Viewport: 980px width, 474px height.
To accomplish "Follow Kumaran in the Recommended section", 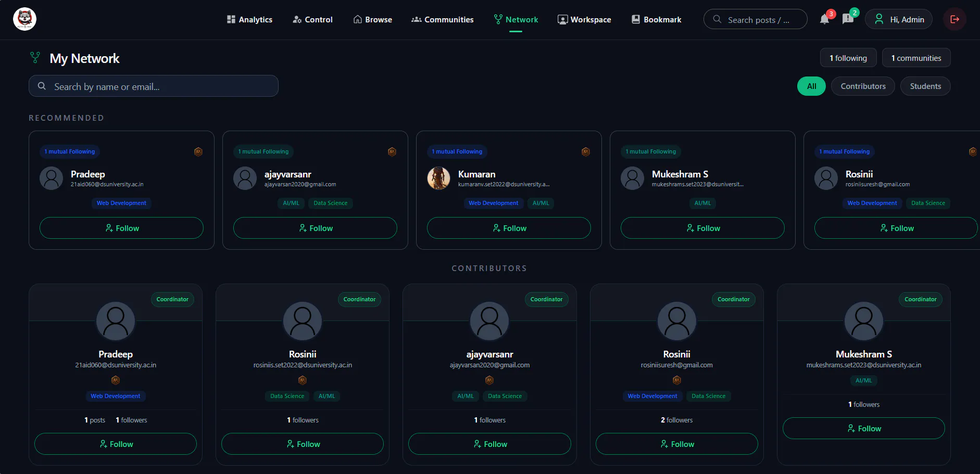I will (509, 228).
